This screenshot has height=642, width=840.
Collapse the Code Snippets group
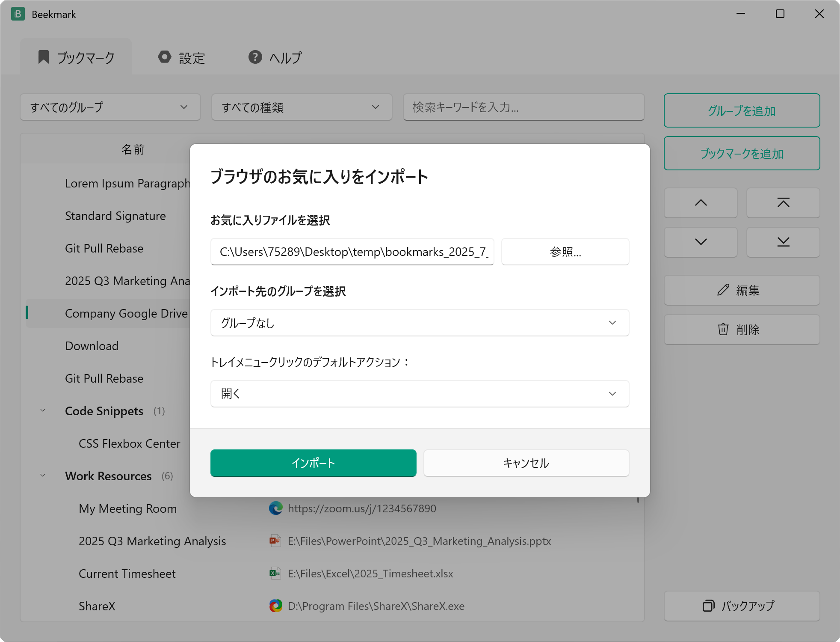coord(43,411)
